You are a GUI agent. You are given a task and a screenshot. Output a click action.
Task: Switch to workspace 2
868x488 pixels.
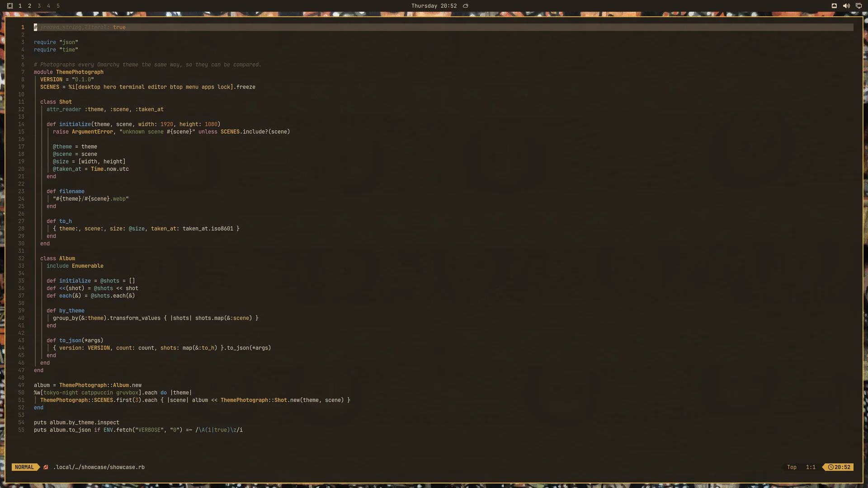point(29,6)
